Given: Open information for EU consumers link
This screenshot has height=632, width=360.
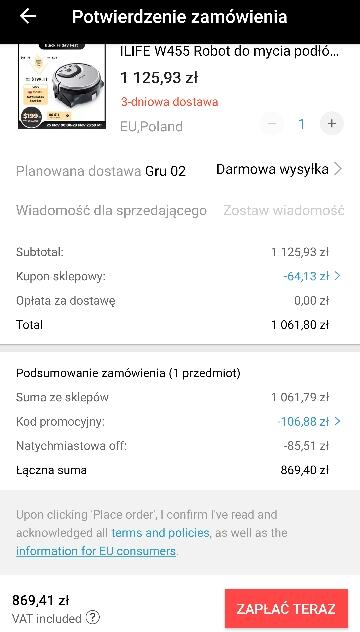Looking at the screenshot, I should [x=96, y=551].
